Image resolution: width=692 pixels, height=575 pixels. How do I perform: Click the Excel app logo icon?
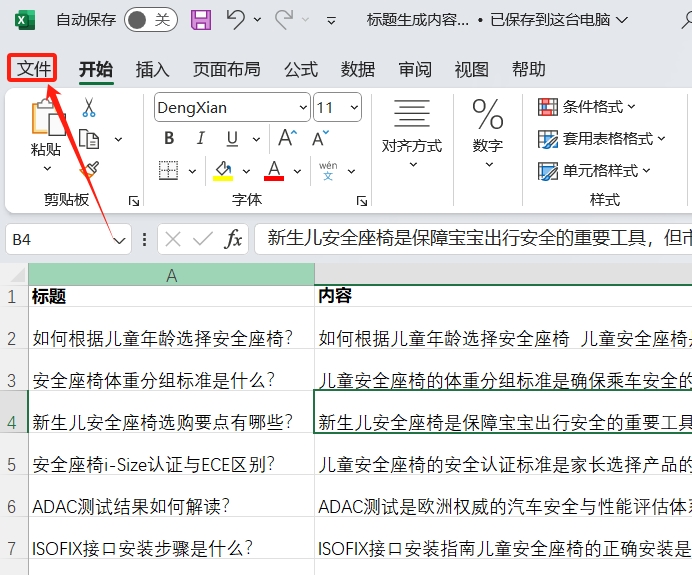click(x=25, y=20)
